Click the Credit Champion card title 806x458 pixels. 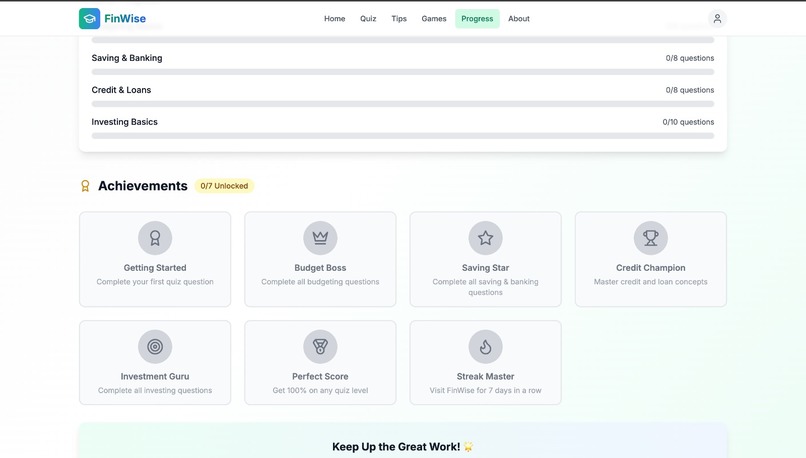click(651, 268)
